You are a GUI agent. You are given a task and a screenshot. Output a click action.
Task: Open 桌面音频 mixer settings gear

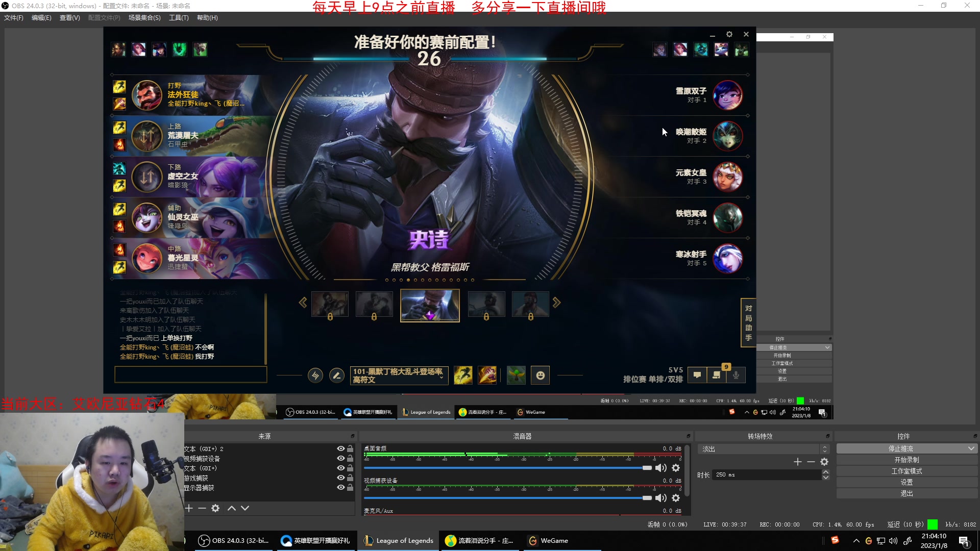(676, 468)
